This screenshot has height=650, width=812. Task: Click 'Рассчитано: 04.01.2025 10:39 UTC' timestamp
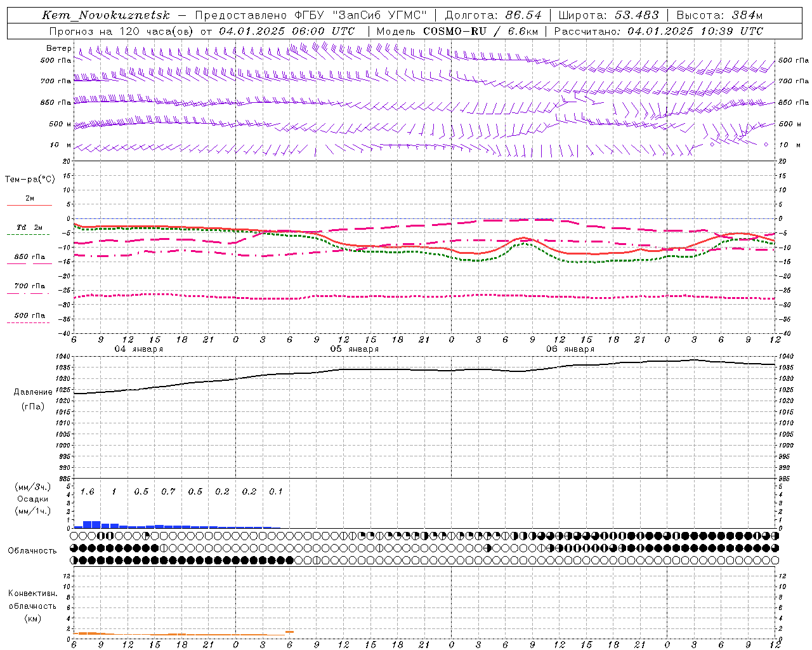click(x=658, y=31)
